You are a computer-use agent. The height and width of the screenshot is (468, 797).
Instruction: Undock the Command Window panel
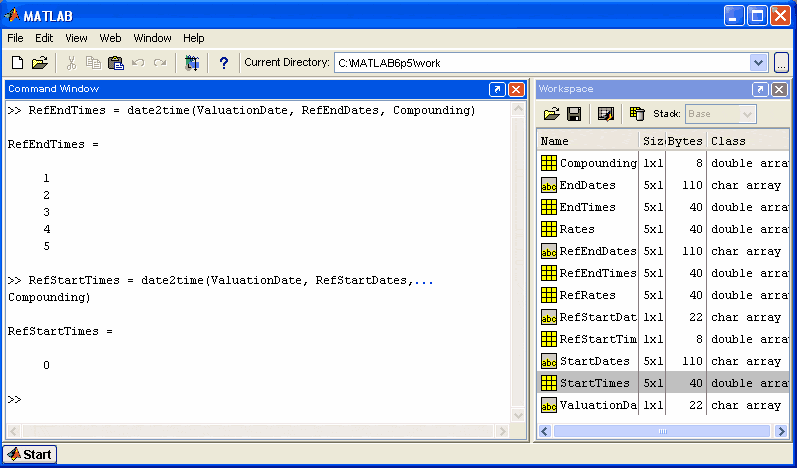pyautogui.click(x=497, y=90)
